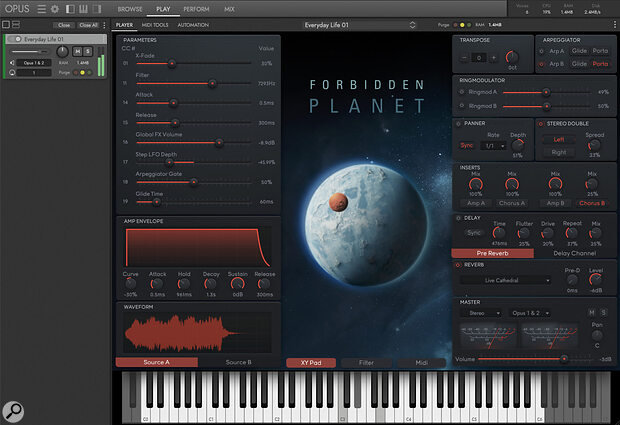Enable the Delay power toggle
This screenshot has width=620, height=425.
click(458, 218)
